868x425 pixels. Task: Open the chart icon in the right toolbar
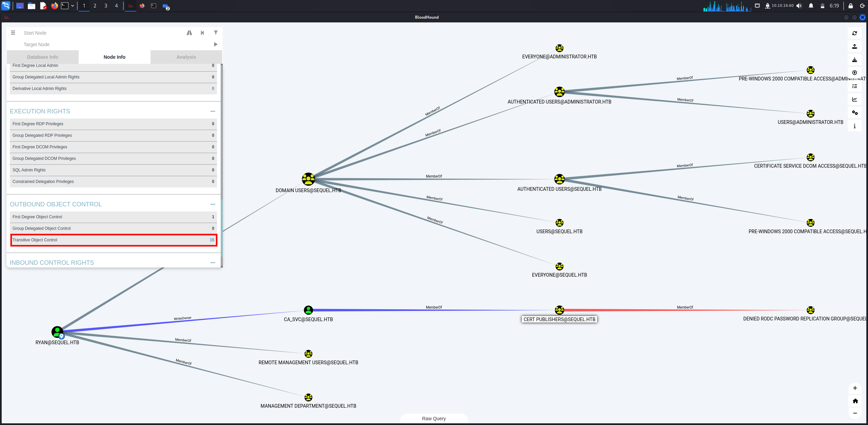point(854,99)
